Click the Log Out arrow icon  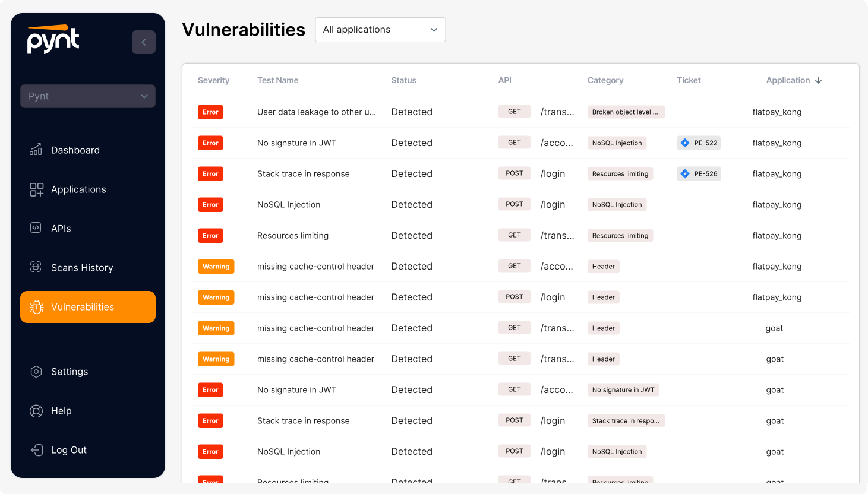36,449
